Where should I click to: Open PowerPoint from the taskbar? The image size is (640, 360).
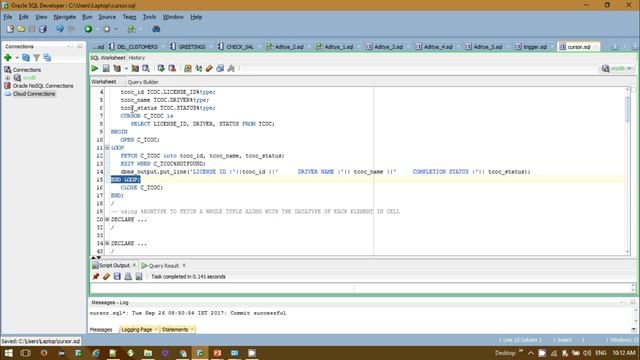217,353
